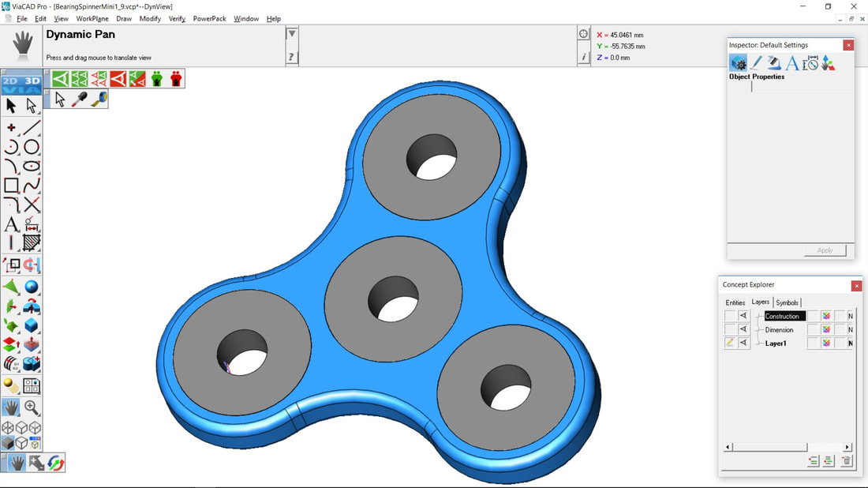Expand the Layer1 tree item
The width and height of the screenshot is (868, 488).
click(758, 343)
